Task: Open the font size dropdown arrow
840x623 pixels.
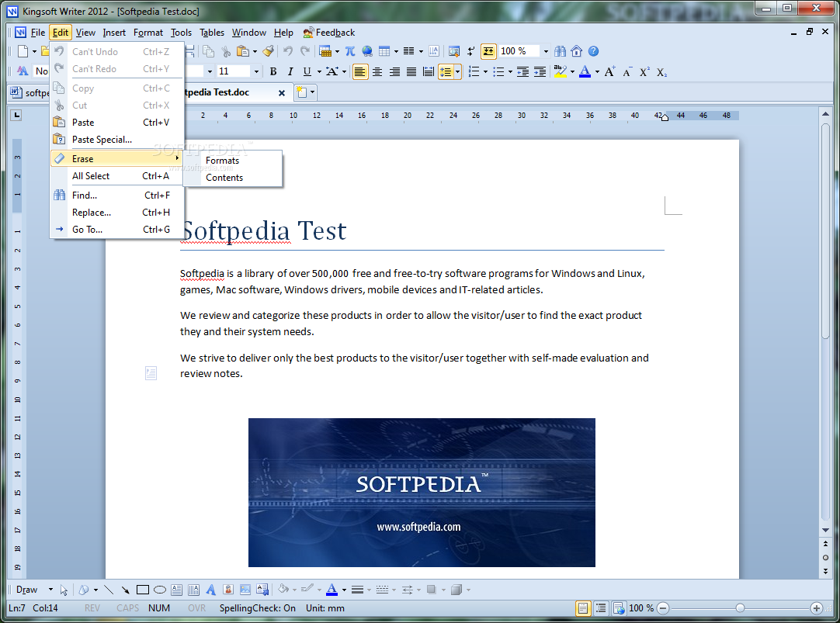Action: [x=256, y=71]
